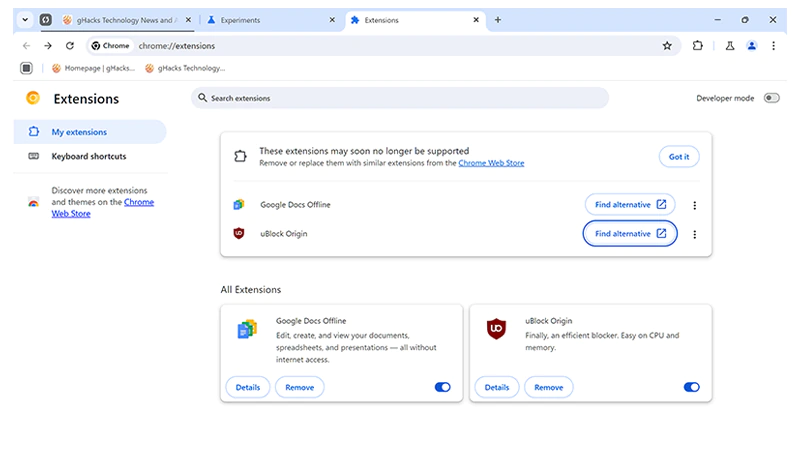The width and height of the screenshot is (800, 467).
Task: Close the gHacks Technology News tab
Action: point(188,20)
